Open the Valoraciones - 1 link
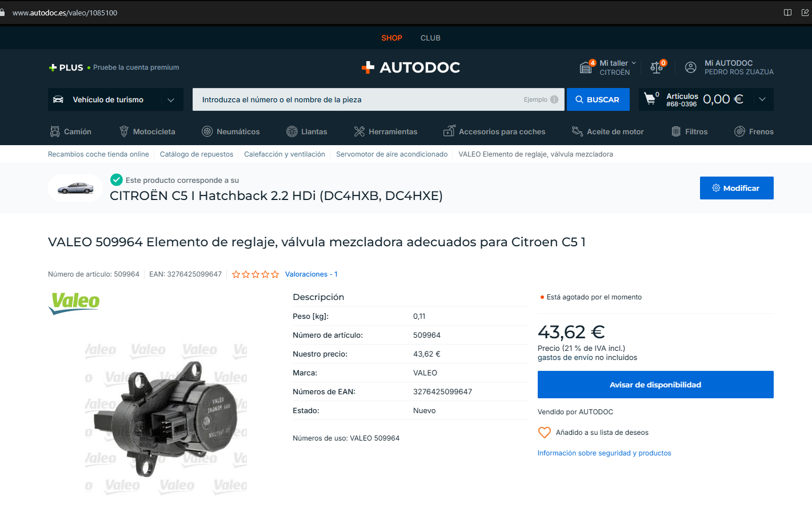Viewport: 812px width, 516px height. 311,274
